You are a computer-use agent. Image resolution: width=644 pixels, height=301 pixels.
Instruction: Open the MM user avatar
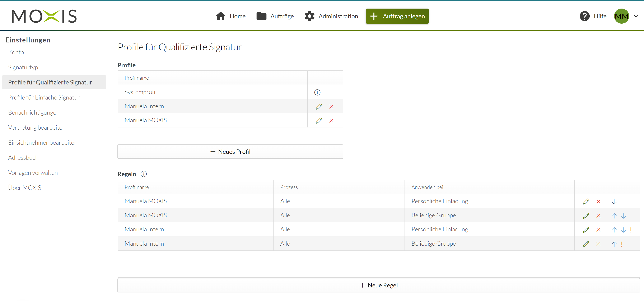(621, 16)
